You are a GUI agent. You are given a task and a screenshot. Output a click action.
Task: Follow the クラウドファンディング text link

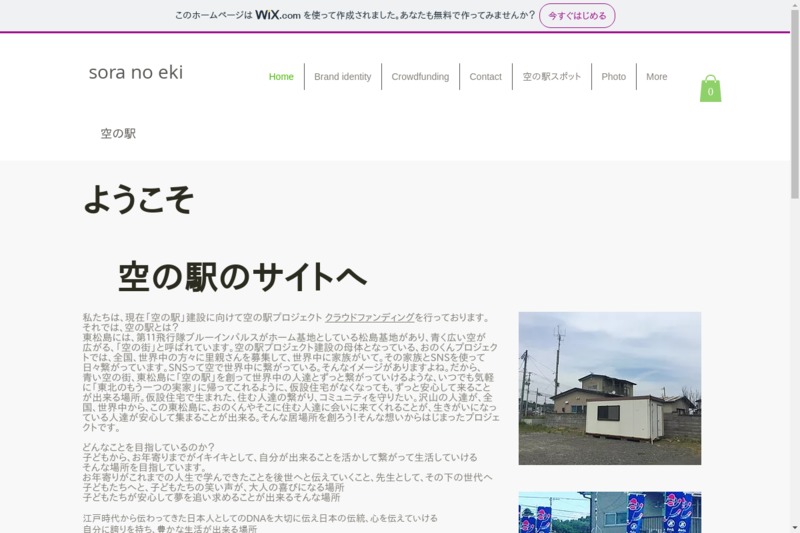[369, 317]
